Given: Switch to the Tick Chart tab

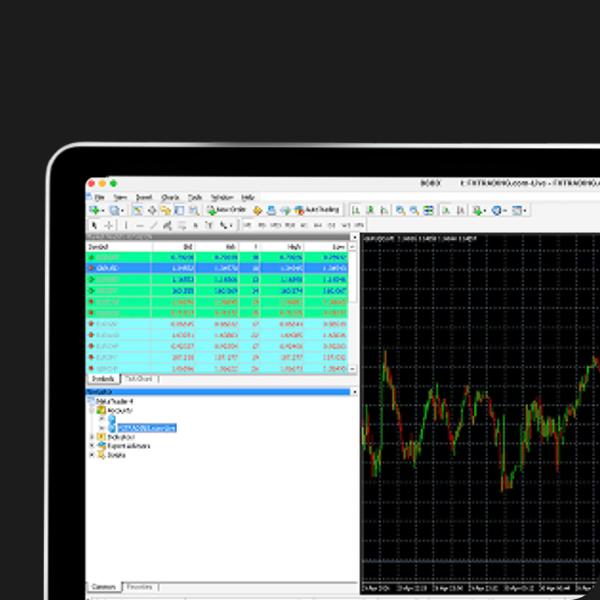Looking at the screenshot, I should 139,378.
